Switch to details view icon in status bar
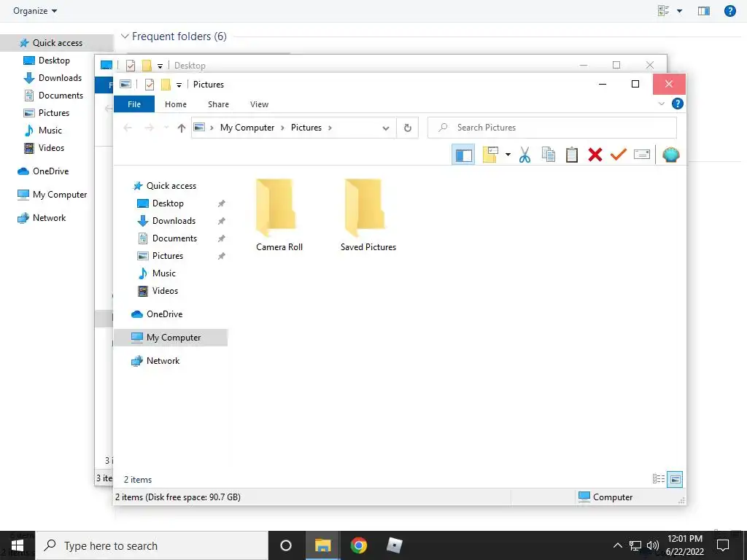Viewport: 747px width, 560px height. click(x=659, y=479)
